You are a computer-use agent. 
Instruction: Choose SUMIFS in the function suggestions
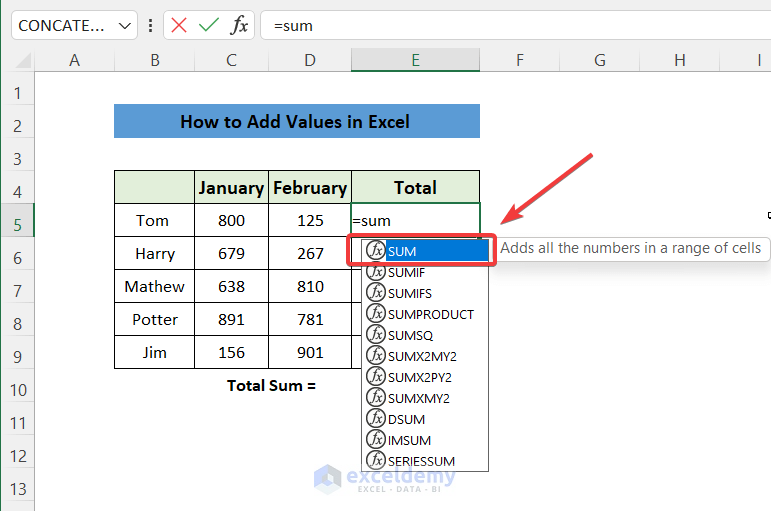(410, 292)
